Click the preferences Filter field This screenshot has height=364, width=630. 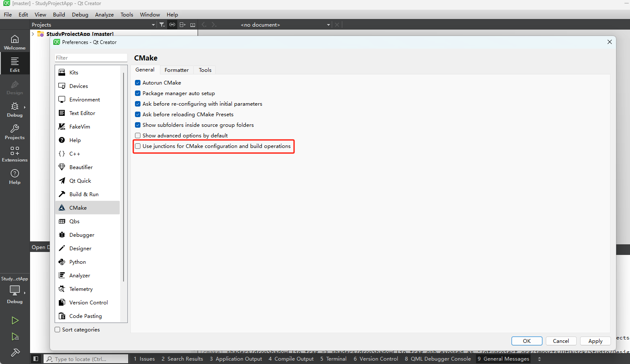(x=91, y=57)
